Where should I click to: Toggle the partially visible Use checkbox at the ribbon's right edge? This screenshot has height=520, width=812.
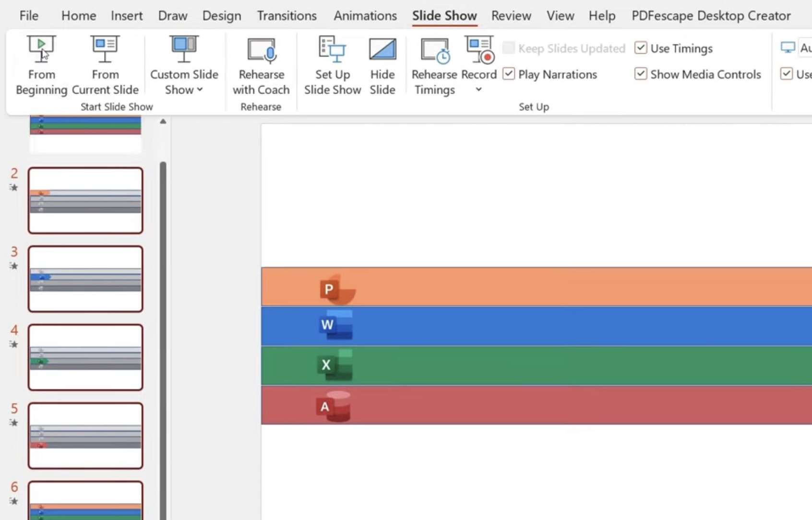point(786,74)
